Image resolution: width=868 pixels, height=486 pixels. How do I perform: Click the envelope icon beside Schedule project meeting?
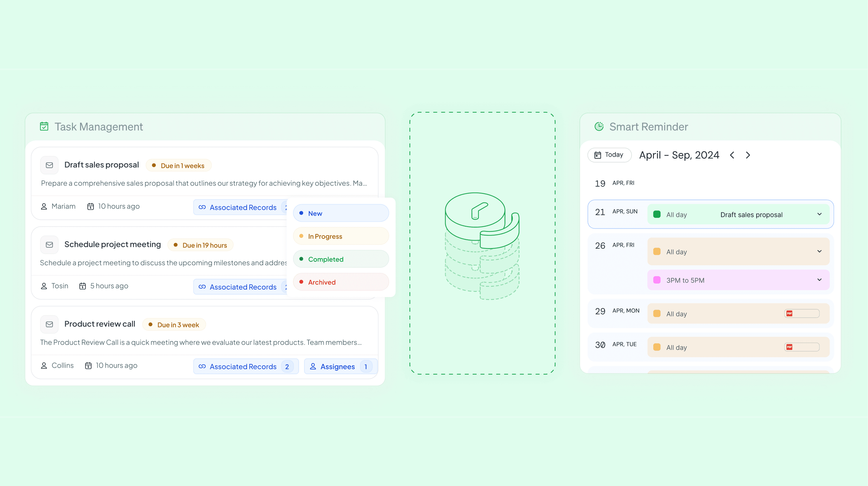point(49,245)
